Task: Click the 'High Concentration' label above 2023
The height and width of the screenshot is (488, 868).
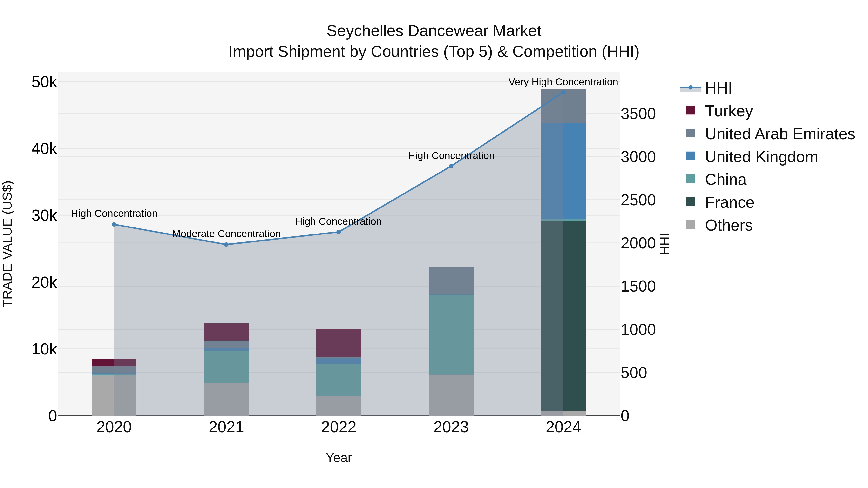Action: click(x=451, y=156)
